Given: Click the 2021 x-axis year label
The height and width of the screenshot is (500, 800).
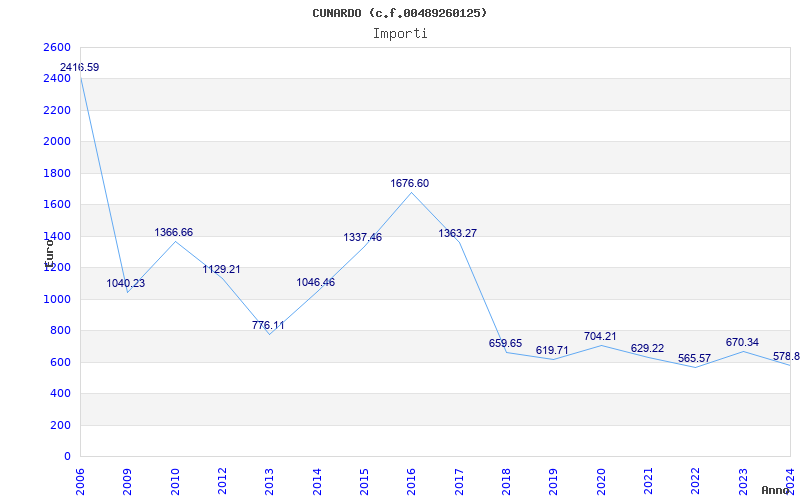Looking at the screenshot, I should click(x=648, y=481).
